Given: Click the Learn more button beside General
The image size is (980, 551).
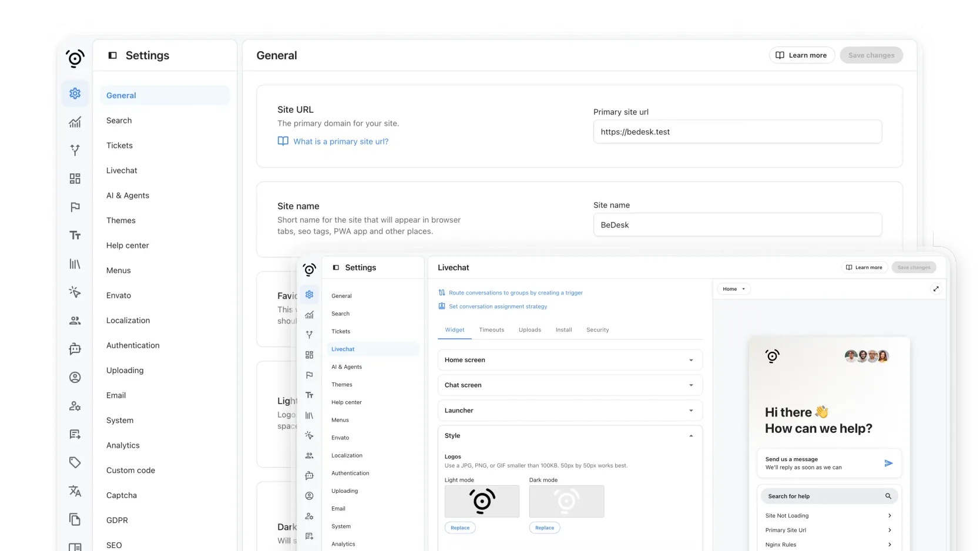Looking at the screenshot, I should 801,55.
